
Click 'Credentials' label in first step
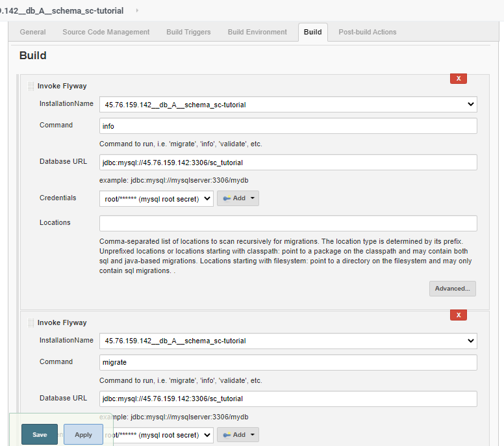point(58,198)
